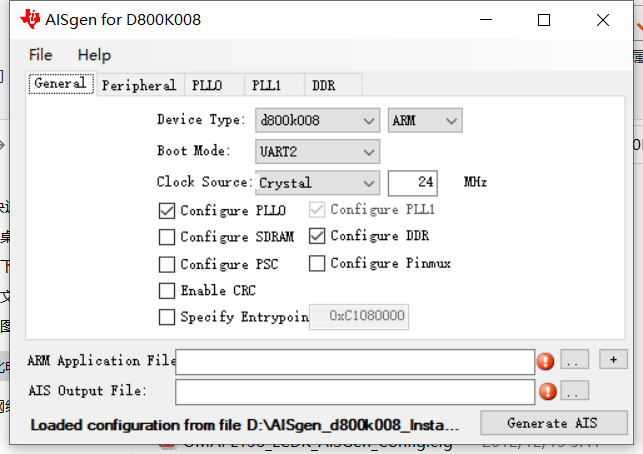Click the disabled Configure PLL1 checkbox
Viewport: 643px width, 454px height.
click(x=317, y=210)
